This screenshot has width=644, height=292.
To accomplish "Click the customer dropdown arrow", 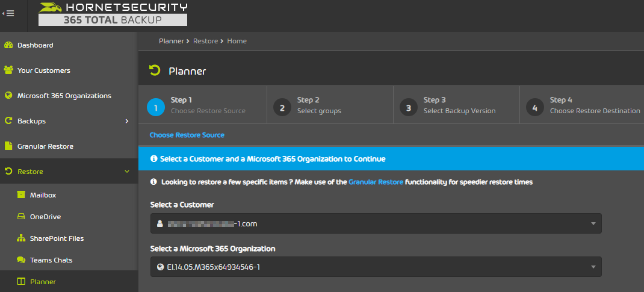I will click(x=593, y=224).
